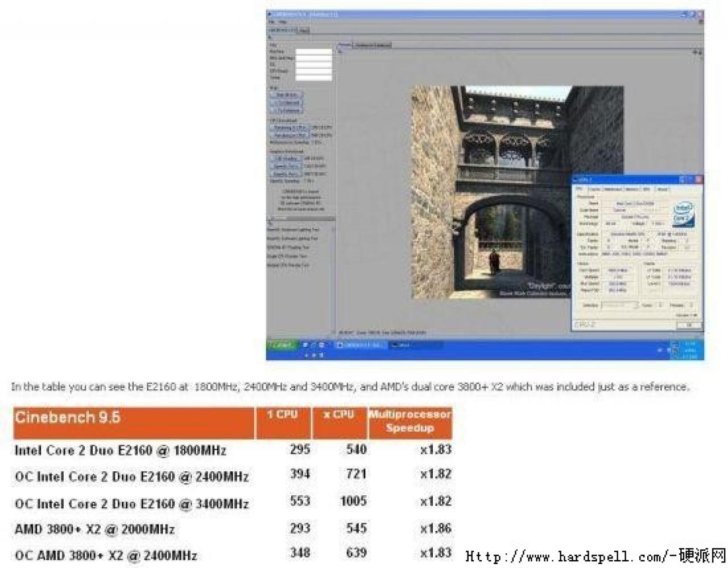Viewport: 728px width, 568px height.
Task: Click the '721' multi-CPU score
Action: 356,474
